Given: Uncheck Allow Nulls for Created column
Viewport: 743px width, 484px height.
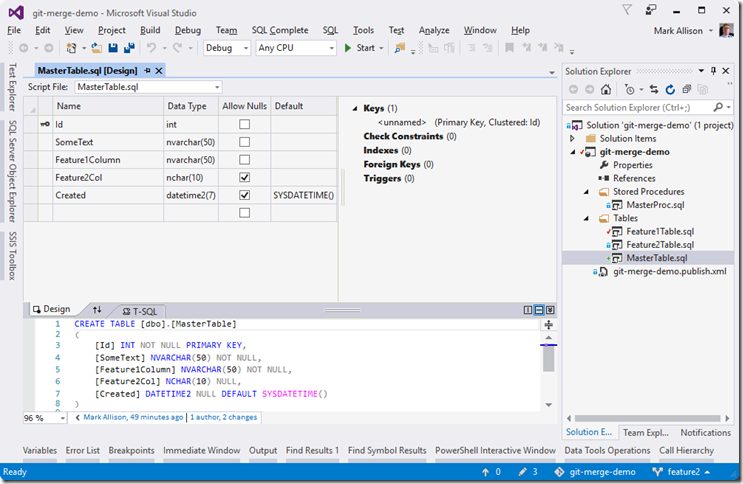Looking at the screenshot, I should (x=245, y=195).
